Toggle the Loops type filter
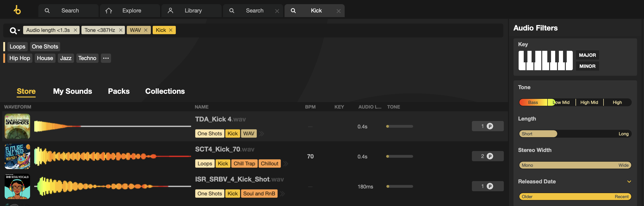Screen dimensions: 644x206 [x=18, y=46]
